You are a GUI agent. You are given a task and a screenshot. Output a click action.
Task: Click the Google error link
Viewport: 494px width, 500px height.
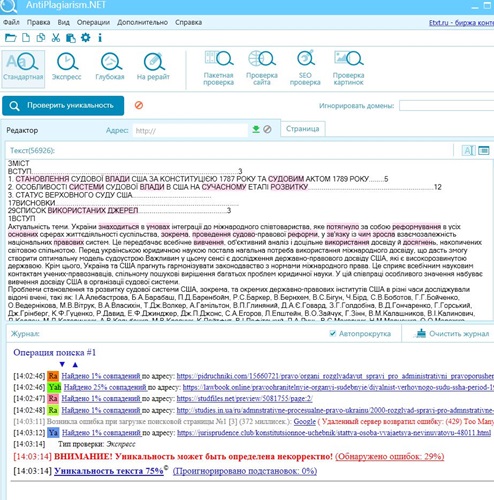tap(304, 421)
